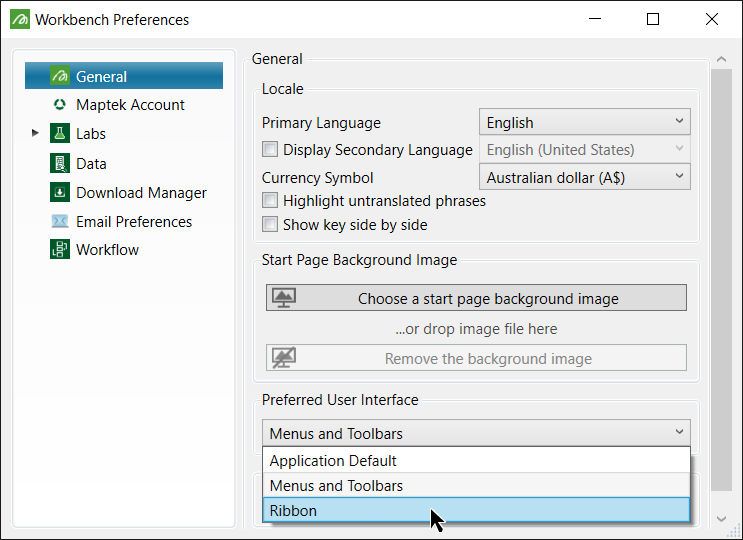Click the Maptek Account icon
This screenshot has width=743, height=540.
pos(59,105)
